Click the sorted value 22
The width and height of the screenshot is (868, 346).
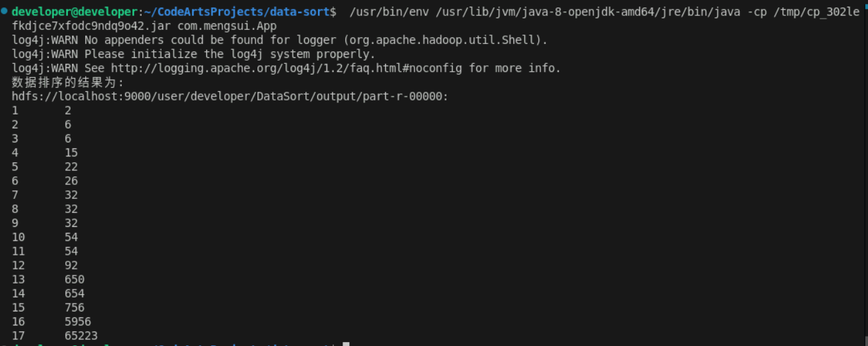71,167
